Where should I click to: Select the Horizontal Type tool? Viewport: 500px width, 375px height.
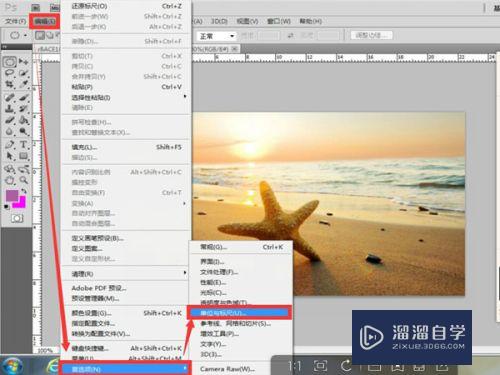click(x=24, y=145)
